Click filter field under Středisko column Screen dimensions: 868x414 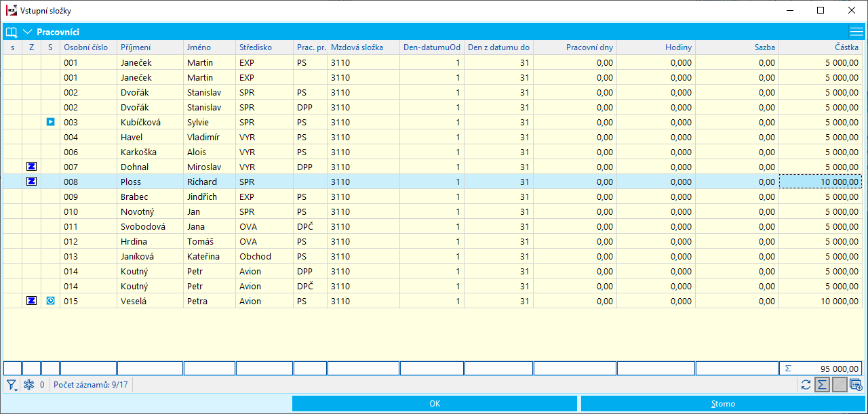(264, 368)
